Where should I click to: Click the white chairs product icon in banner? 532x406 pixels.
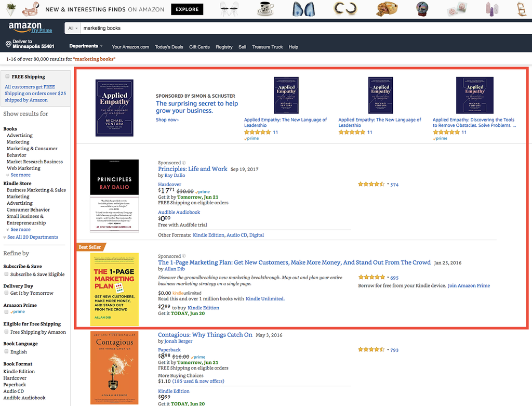(229, 9)
